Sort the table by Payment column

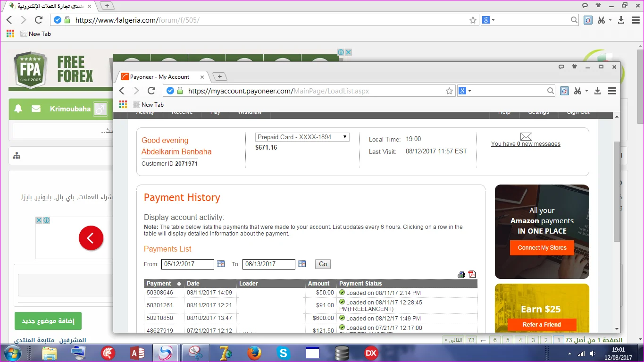tap(179, 284)
